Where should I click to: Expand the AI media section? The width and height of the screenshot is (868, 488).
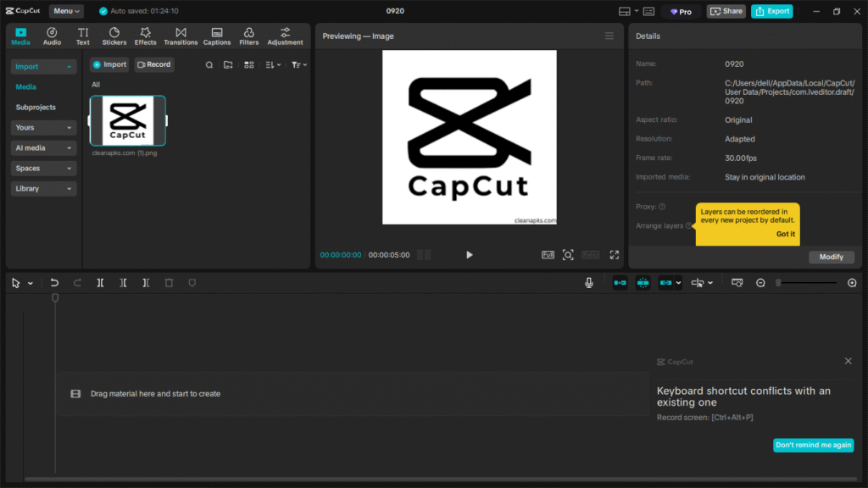pos(43,148)
